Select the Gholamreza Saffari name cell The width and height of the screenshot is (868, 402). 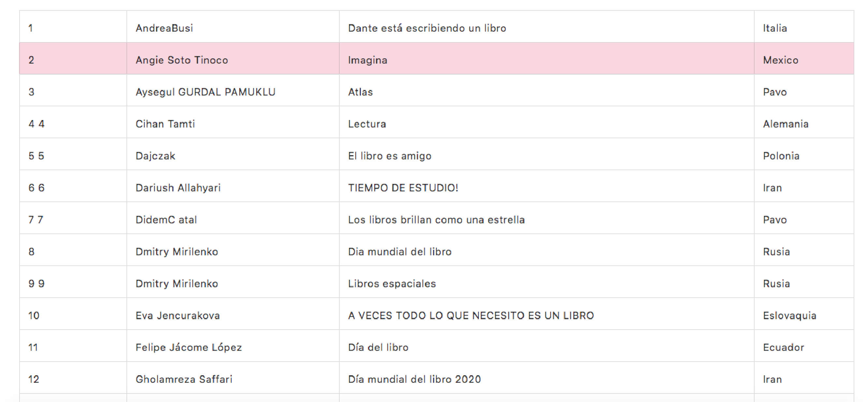(x=233, y=378)
